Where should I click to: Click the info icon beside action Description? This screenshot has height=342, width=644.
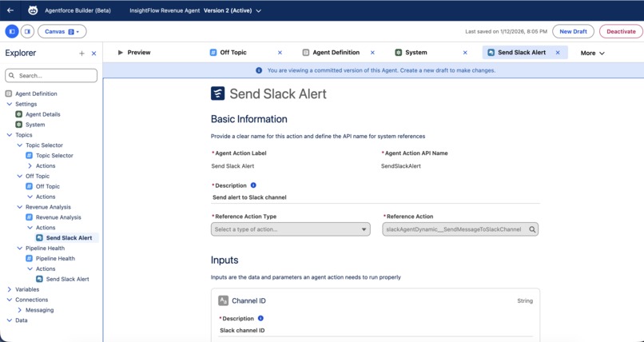(x=253, y=185)
